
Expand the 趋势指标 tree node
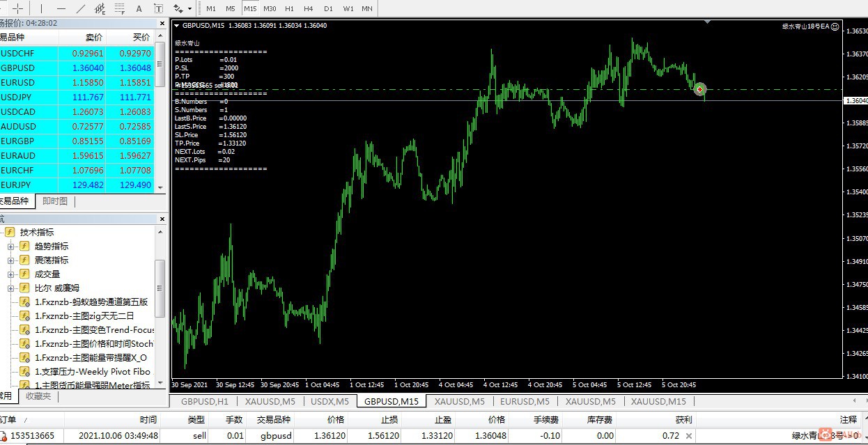pyautogui.click(x=10, y=246)
